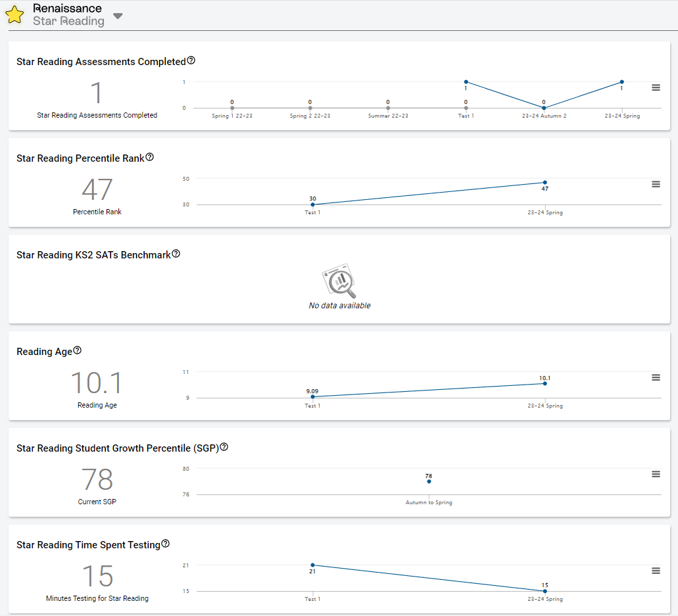678x616 pixels.
Task: Select the Time Spent Testing 23-24 Spring point
Action: click(545, 591)
